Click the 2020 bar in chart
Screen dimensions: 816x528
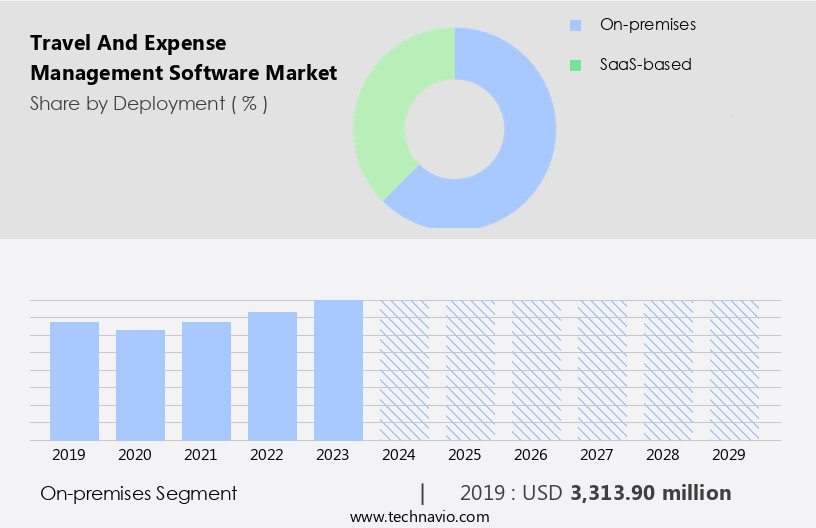point(141,385)
